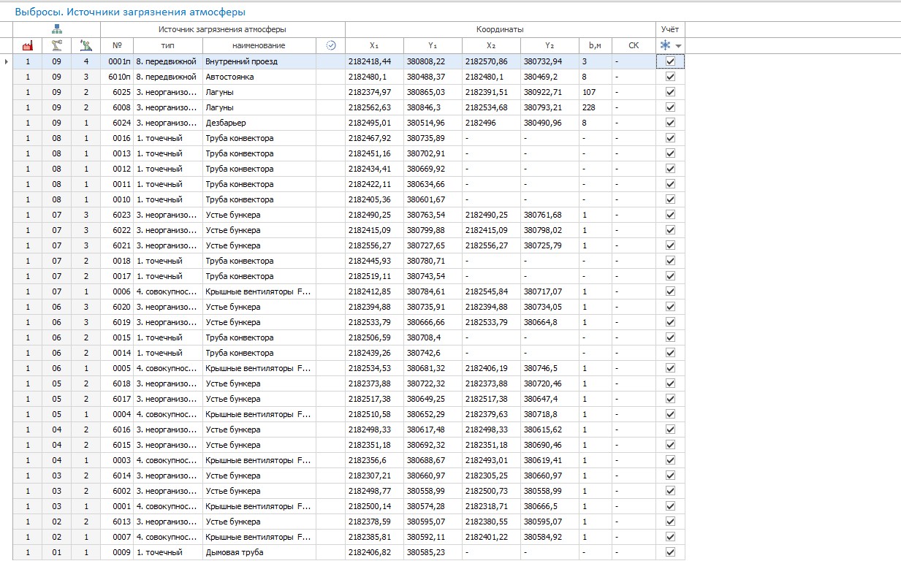The width and height of the screenshot is (901, 588).
Task: Click the наименование column header
Action: 259,45
